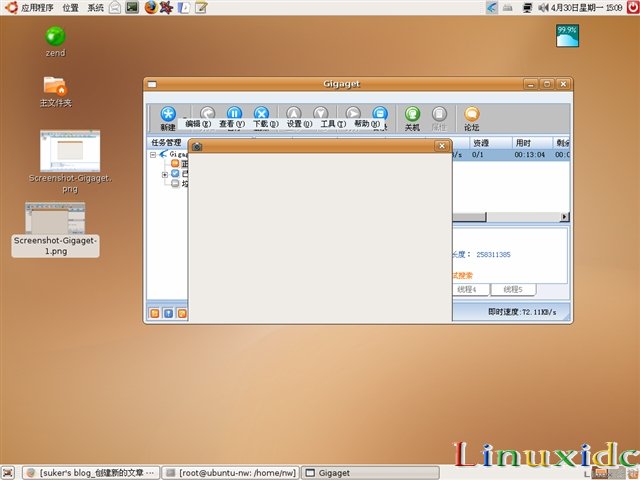Image resolution: width=640 pixels, height=480 pixels.
Task: Open the 工具(T) menu
Action: tap(333, 123)
